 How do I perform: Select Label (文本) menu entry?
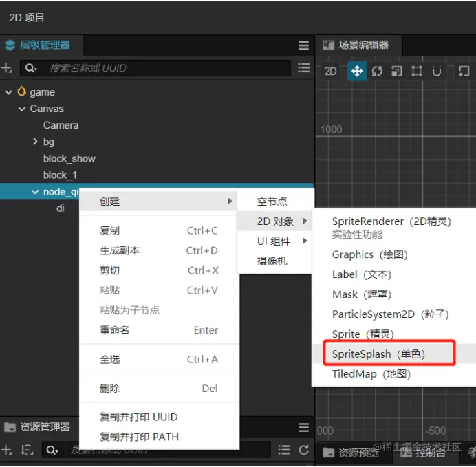pyautogui.click(x=394, y=274)
